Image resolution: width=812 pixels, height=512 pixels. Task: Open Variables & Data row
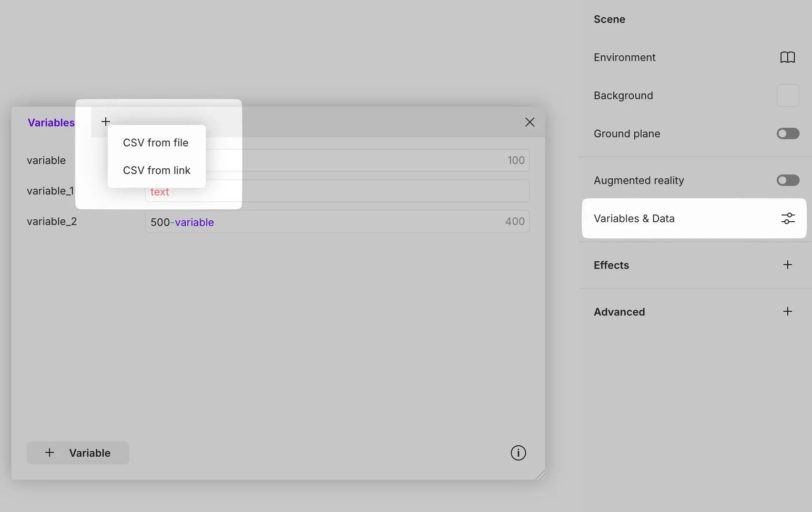(667, 218)
